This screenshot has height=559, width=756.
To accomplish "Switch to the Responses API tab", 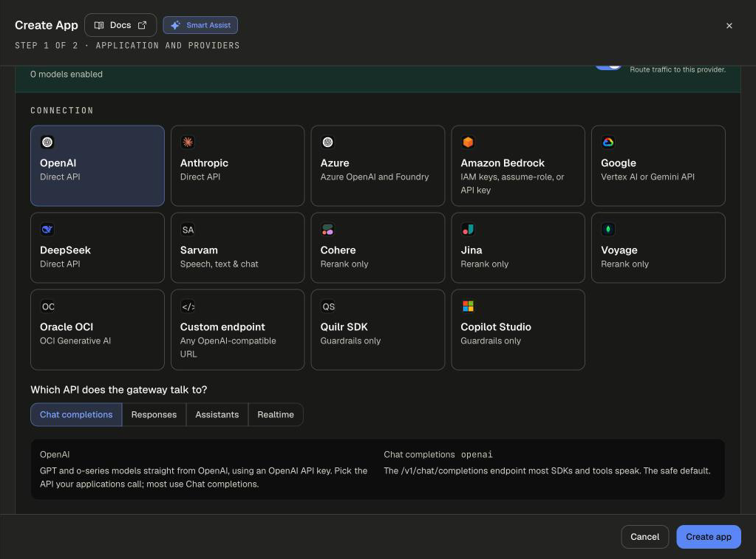I will (154, 414).
